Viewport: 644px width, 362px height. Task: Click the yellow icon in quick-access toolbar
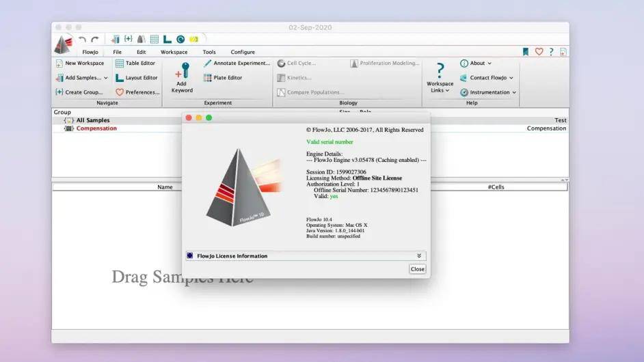tap(193, 39)
